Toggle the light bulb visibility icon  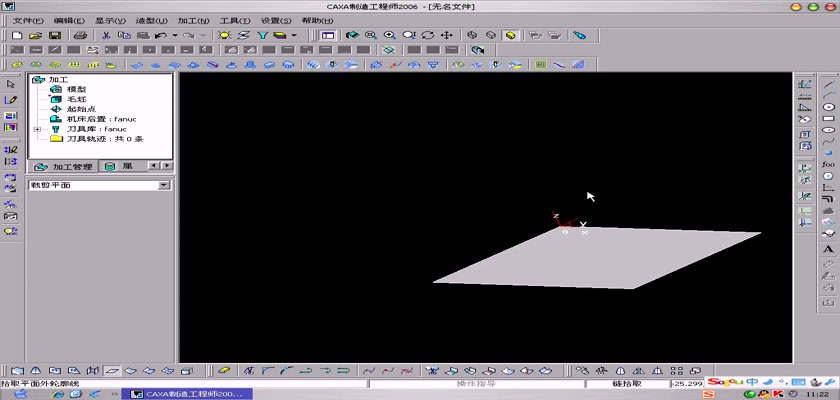224,35
